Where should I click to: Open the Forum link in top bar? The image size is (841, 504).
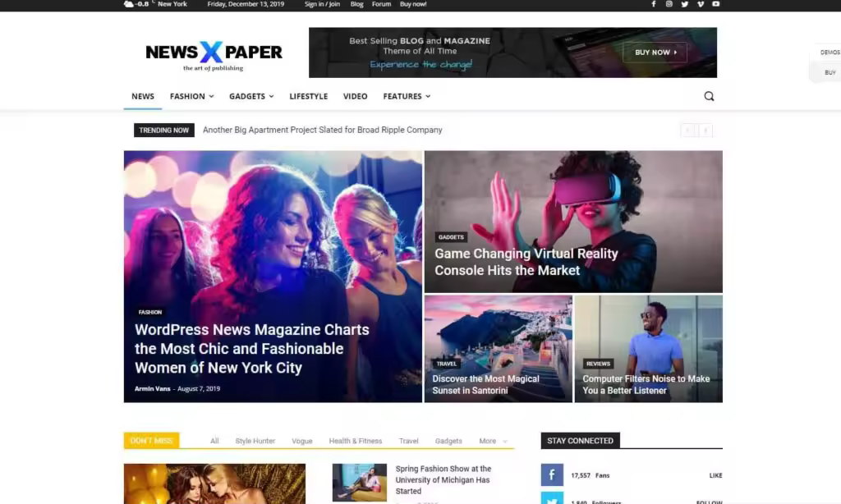[x=381, y=4]
